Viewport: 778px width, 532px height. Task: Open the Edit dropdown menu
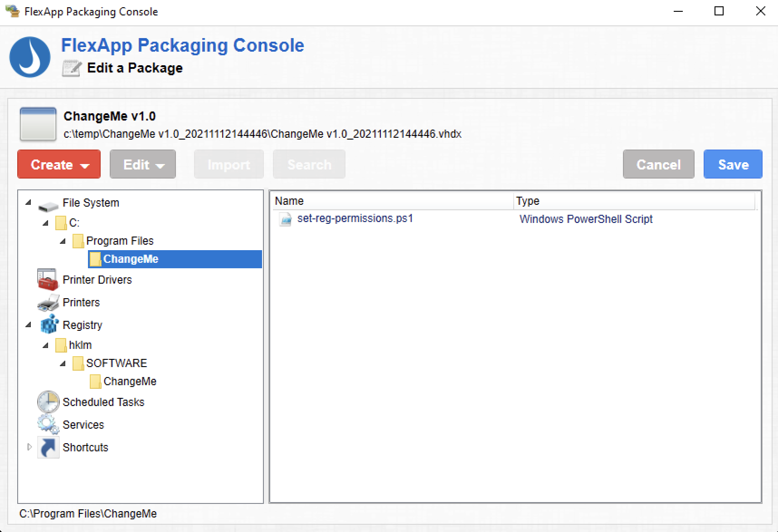[x=143, y=164]
